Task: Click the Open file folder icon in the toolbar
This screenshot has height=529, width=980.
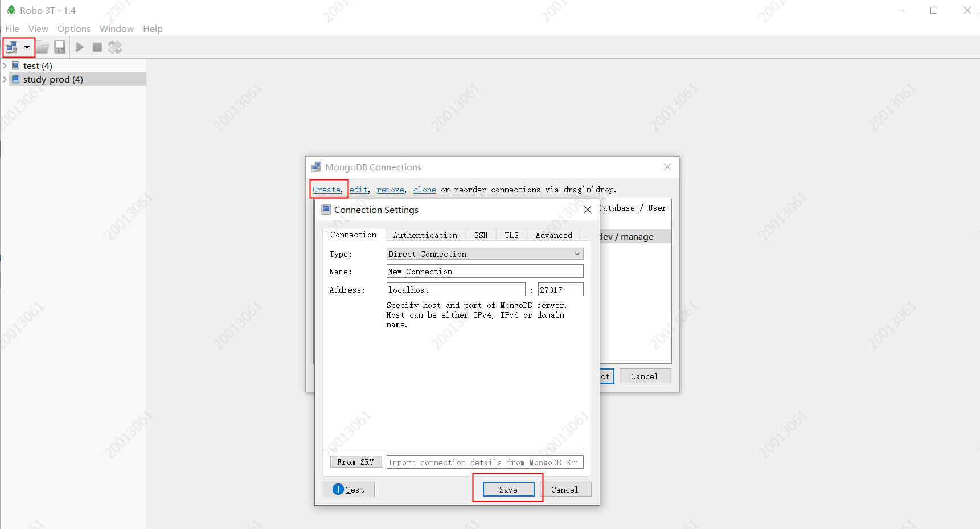Action: pos(43,47)
